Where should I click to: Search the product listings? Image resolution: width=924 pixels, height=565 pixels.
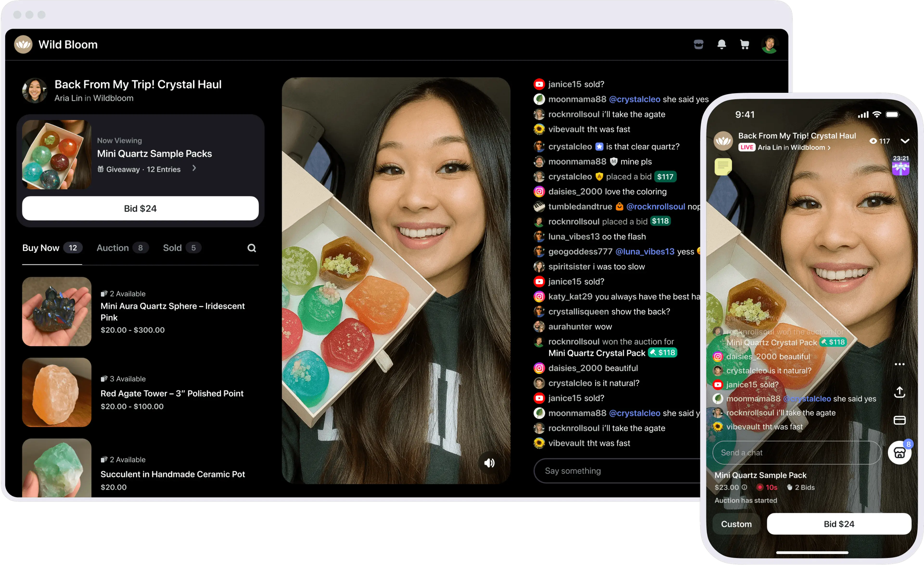pos(252,248)
